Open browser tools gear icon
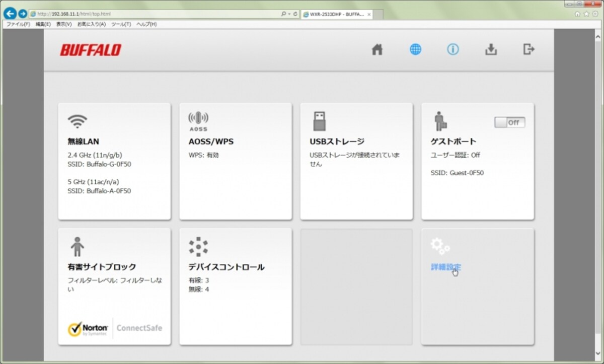604x364 pixels. pyautogui.click(x=594, y=14)
